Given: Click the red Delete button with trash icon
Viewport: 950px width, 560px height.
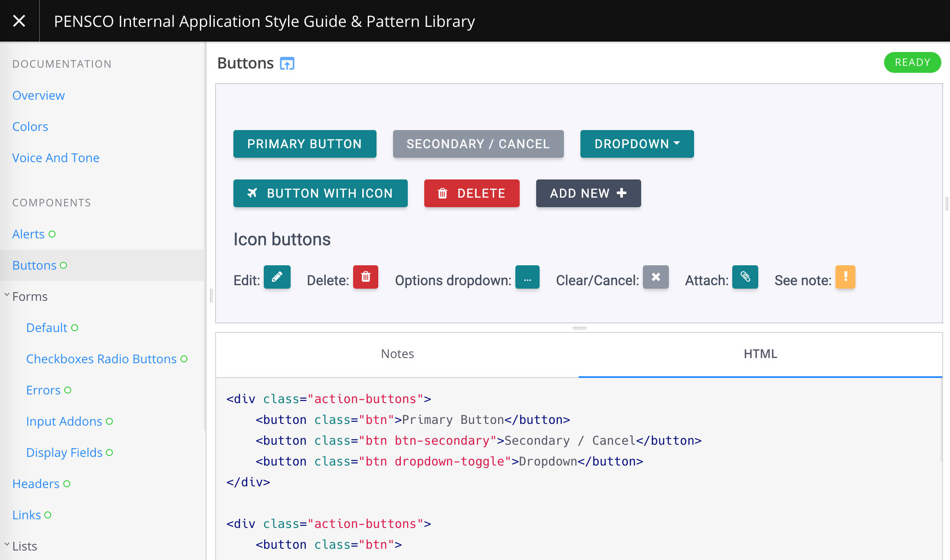Looking at the screenshot, I should point(472,193).
